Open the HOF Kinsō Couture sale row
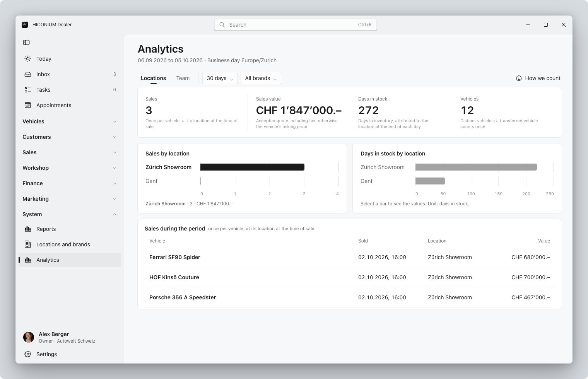Viewport: 588px width, 379px height. [350, 277]
